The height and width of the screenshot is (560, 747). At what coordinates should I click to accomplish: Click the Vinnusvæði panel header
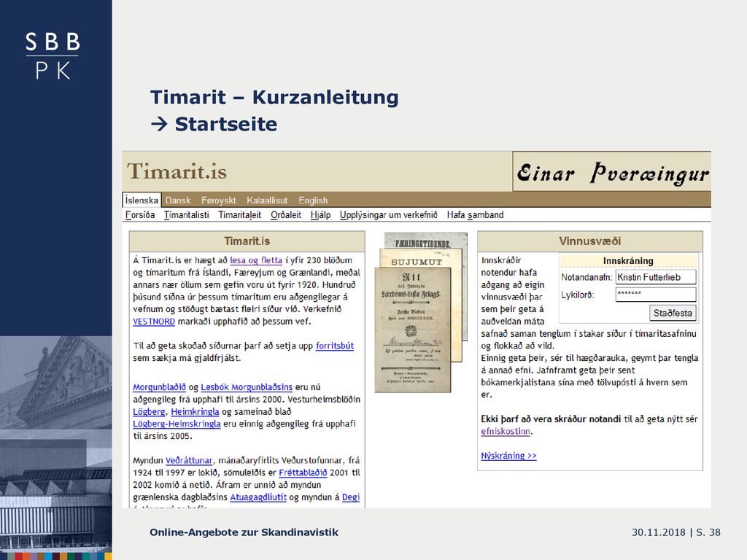point(589,241)
